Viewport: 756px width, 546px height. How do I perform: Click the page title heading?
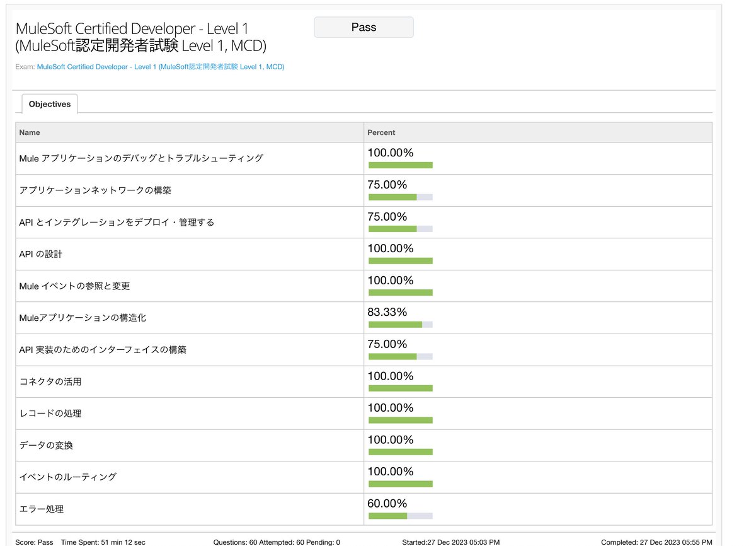(141, 37)
